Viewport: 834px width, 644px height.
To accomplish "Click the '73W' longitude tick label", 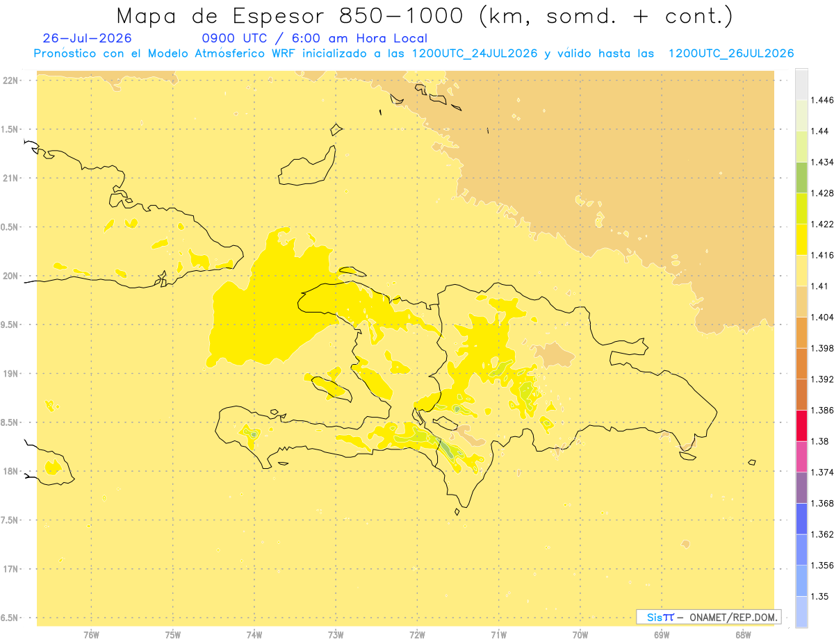I will point(336,635).
